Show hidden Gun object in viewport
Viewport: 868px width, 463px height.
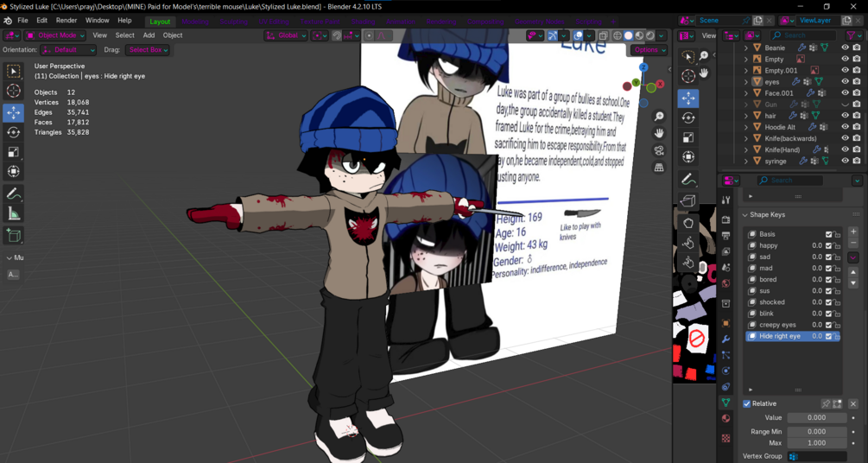[846, 105]
